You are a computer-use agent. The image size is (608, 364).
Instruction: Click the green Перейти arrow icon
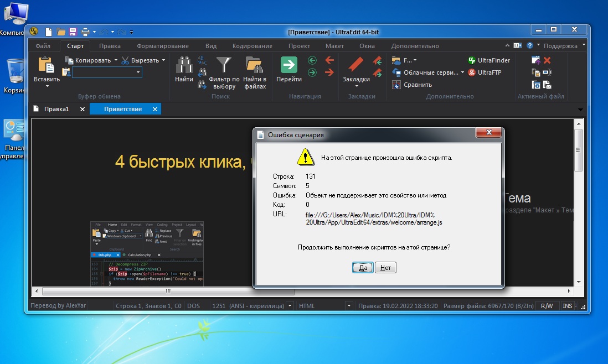(x=289, y=65)
